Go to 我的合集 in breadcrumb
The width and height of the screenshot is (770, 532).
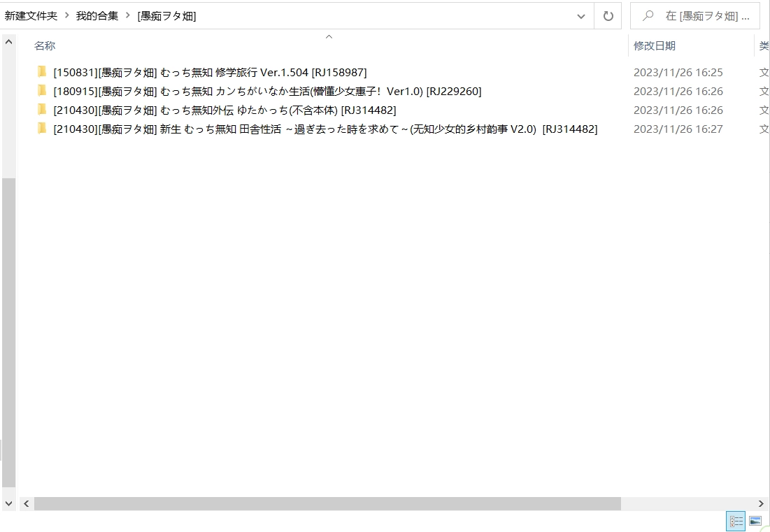click(97, 15)
